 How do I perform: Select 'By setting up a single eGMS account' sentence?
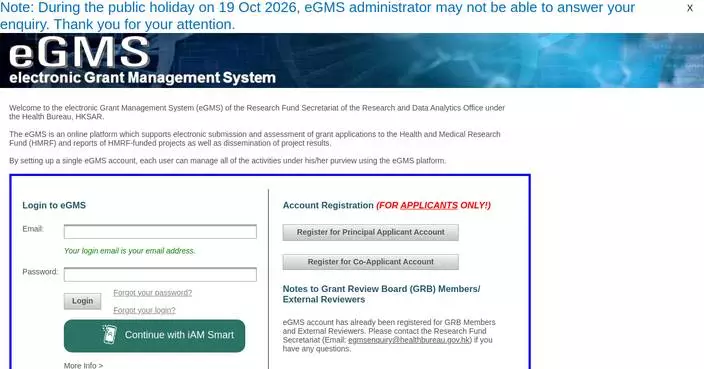[228, 161]
